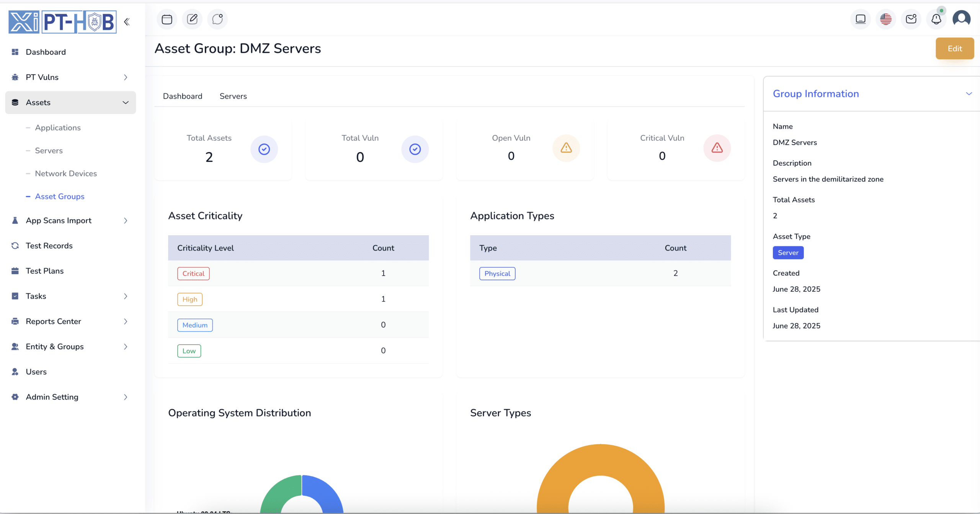Click the 'June 28, 2025' Created date

[x=796, y=290]
